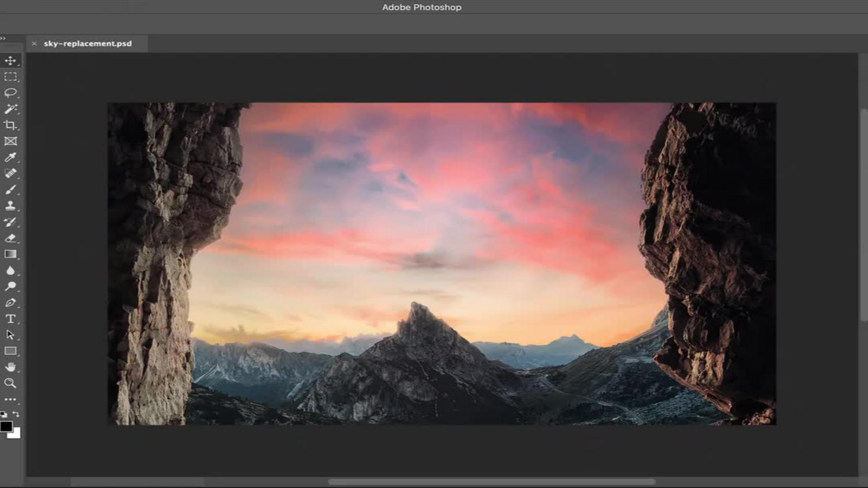This screenshot has width=868, height=488.
Task: Select the Brush tool
Action: (x=10, y=190)
